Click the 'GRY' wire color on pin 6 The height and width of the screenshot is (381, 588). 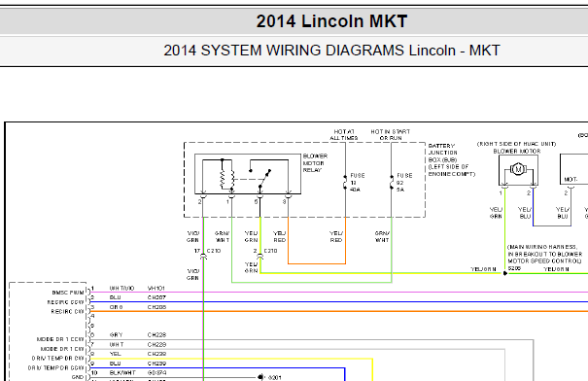click(x=116, y=335)
